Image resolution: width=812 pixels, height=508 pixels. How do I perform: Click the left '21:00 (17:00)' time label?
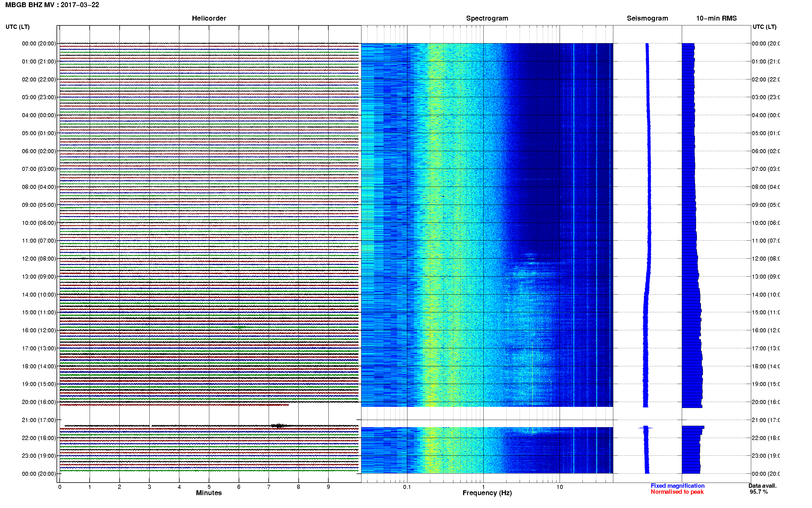pyautogui.click(x=39, y=420)
